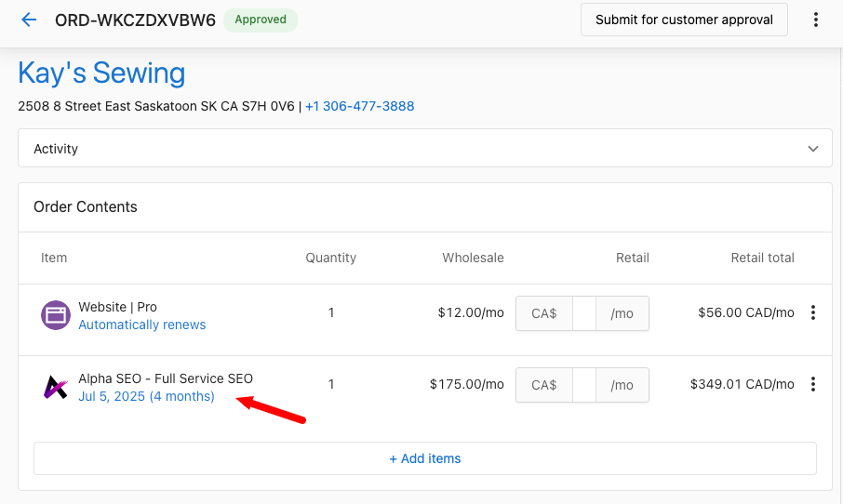Open the order's three-dot menu in header
This screenshot has width=843, height=504.
coord(816,20)
